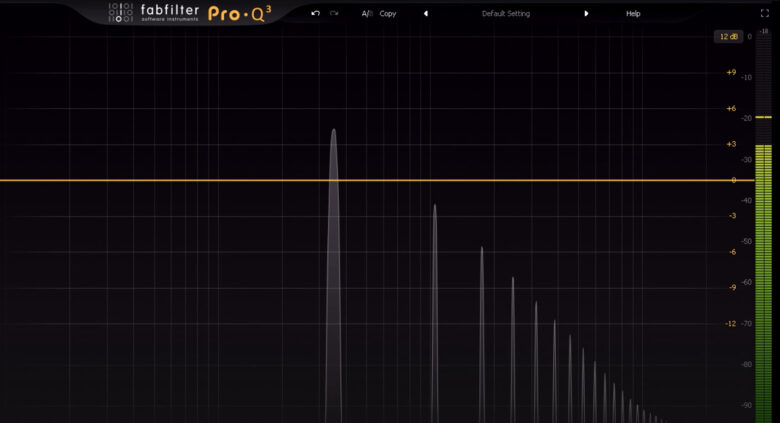780x423 pixels.
Task: Click the second harmonic spectrum peak
Action: (435, 314)
